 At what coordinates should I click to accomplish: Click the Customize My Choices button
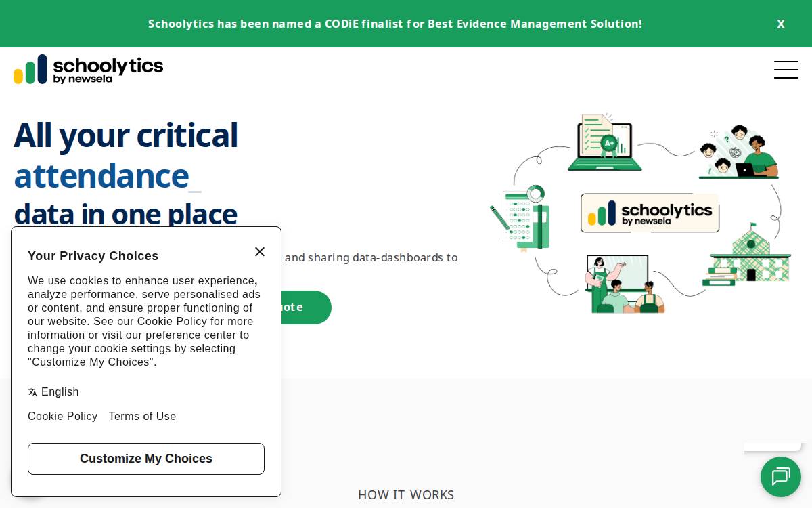(146, 459)
